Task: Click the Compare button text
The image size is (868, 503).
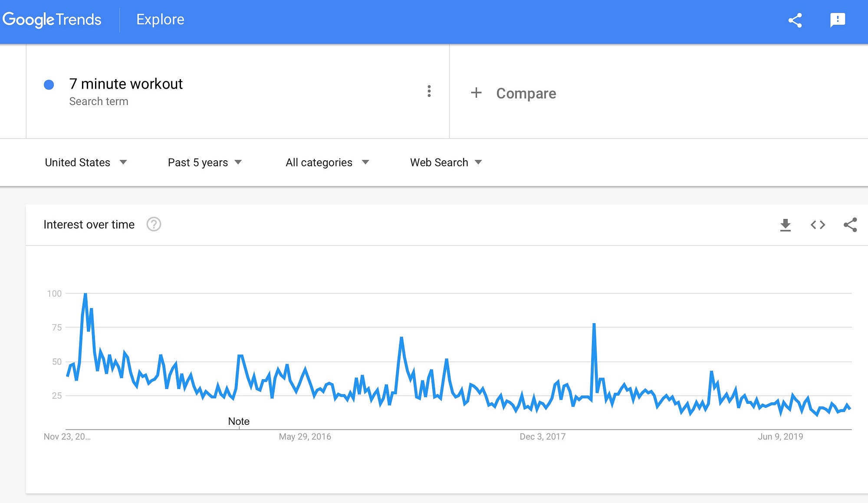Action: 526,93
